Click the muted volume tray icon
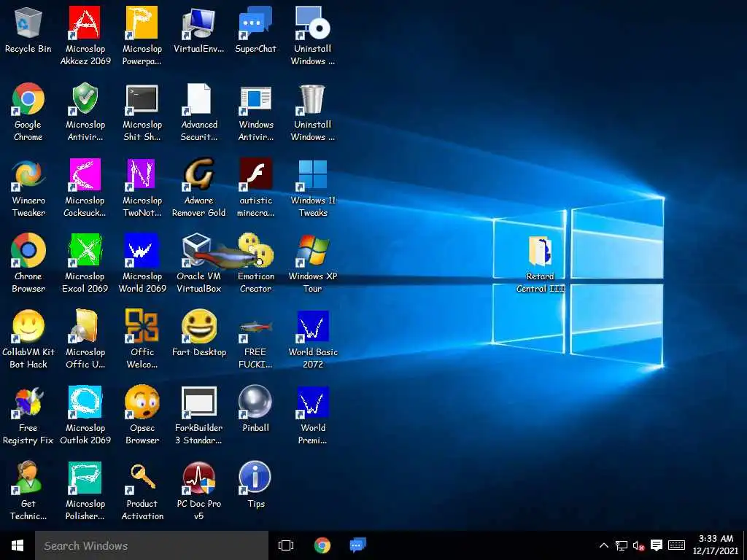This screenshot has width=747, height=560. pyautogui.click(x=638, y=545)
